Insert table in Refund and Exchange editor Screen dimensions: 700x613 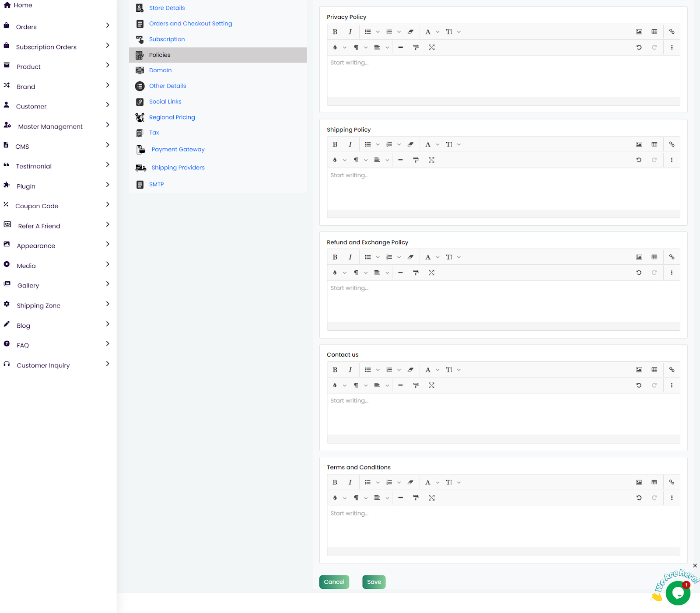point(654,257)
